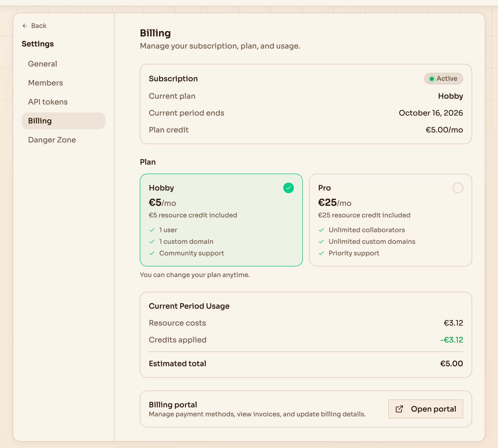The width and height of the screenshot is (498, 448).
Task: Select the Billing sidebar item
Action: [64, 121]
